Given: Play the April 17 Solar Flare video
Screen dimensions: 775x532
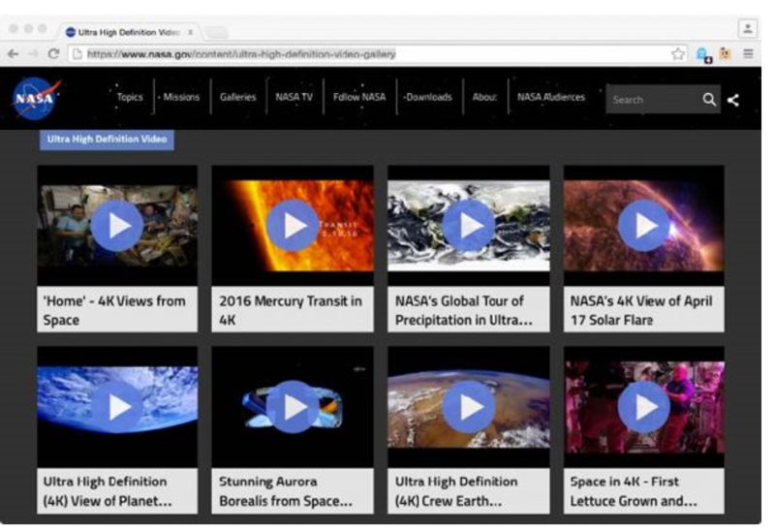Looking at the screenshot, I should (x=643, y=225).
